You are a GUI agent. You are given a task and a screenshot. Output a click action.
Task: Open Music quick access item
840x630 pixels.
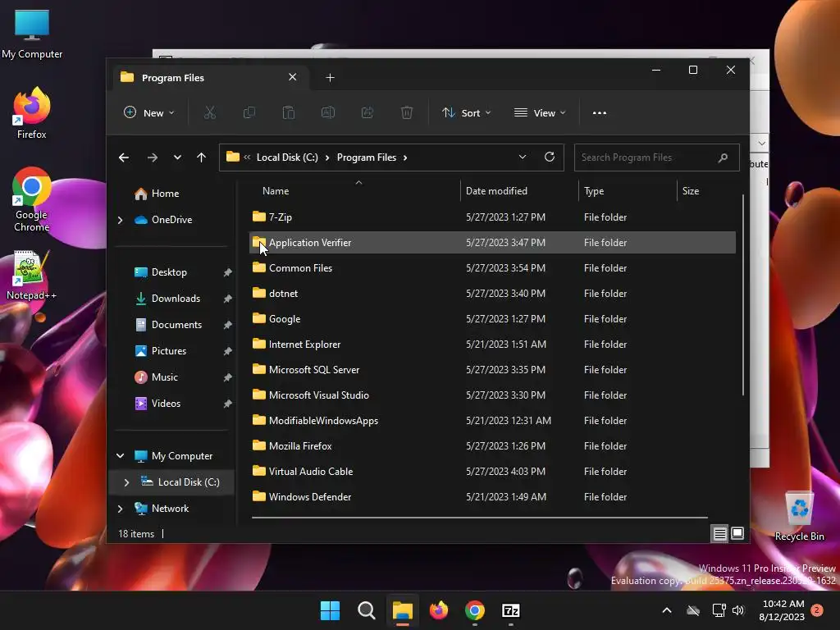tap(156, 377)
